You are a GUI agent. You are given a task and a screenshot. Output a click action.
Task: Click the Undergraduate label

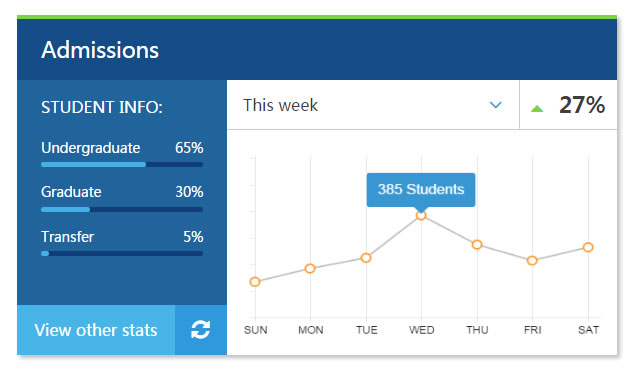[x=90, y=148]
